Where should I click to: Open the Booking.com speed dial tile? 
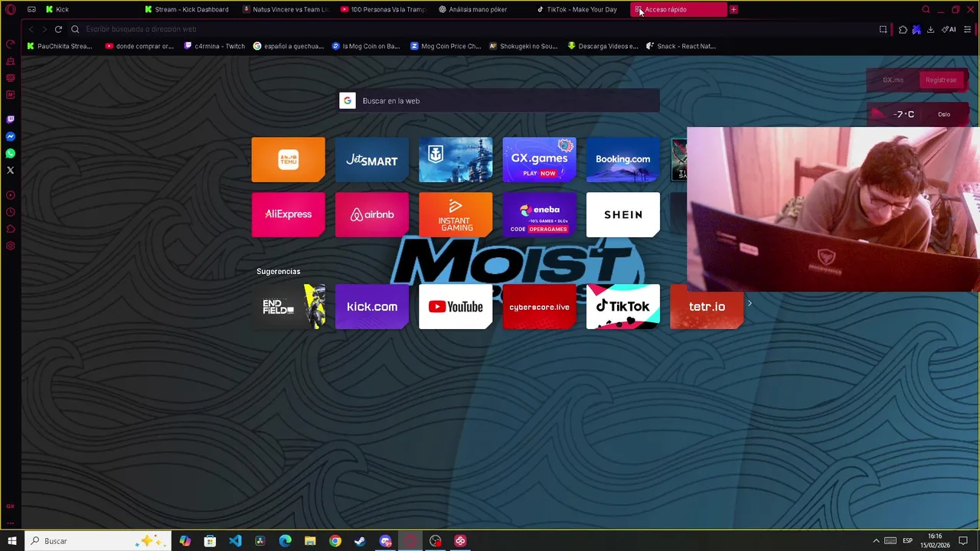(622, 159)
